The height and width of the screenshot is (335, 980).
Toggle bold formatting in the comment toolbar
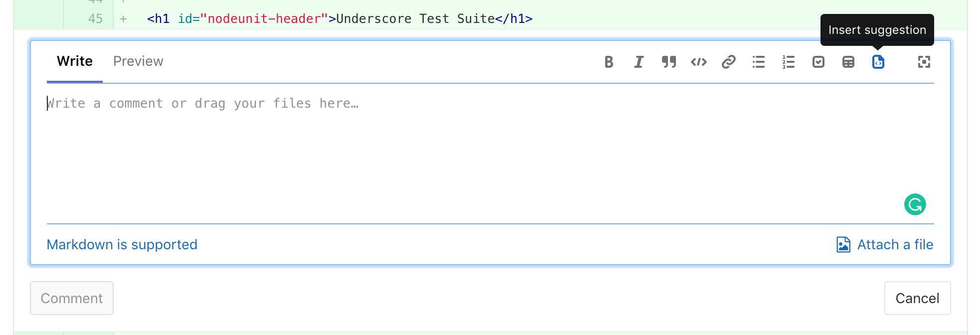click(609, 62)
